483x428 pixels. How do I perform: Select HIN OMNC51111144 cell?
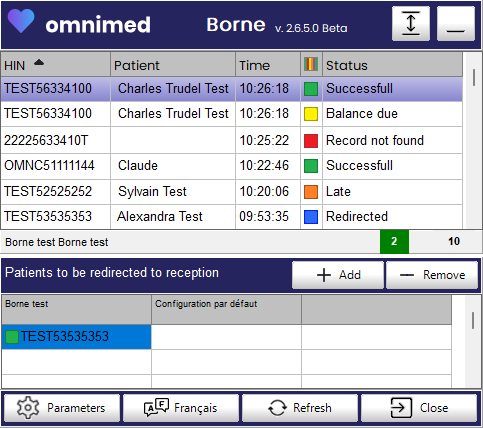point(55,166)
